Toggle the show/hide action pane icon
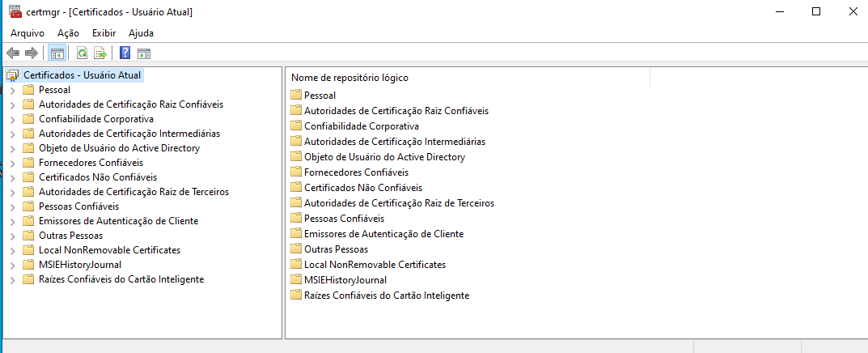The image size is (868, 353). tap(144, 53)
